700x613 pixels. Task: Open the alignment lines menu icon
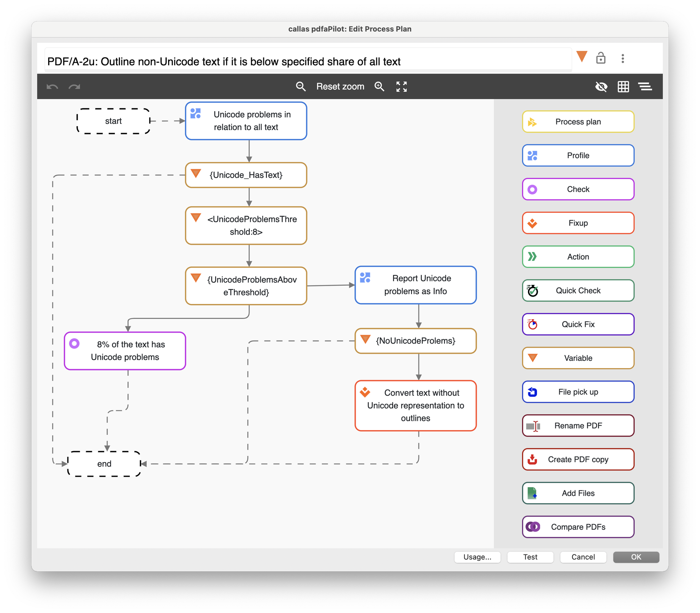click(x=645, y=87)
